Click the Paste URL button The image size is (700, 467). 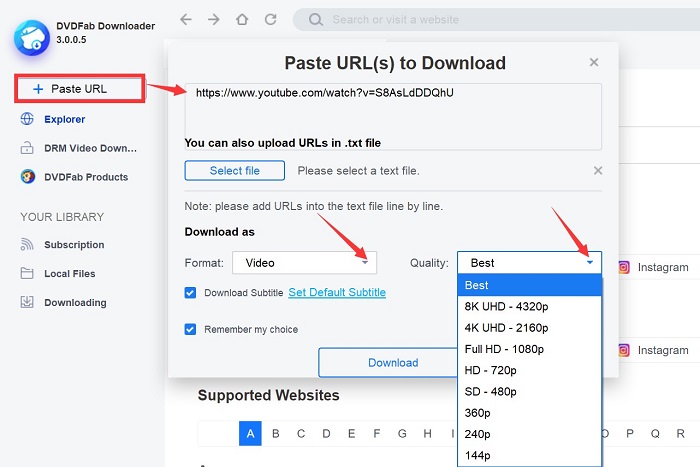[79, 89]
